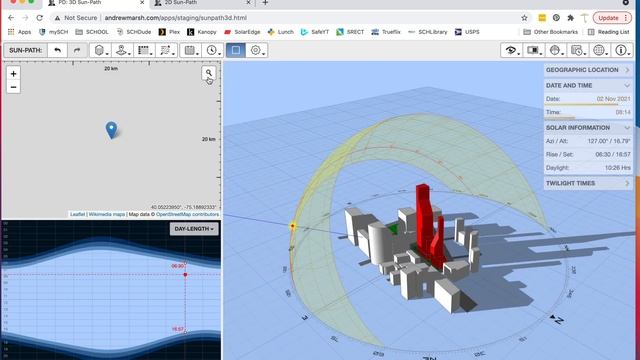Click the Date slider under 02 Nov 2021
640x360 pixels.
(x=588, y=104)
